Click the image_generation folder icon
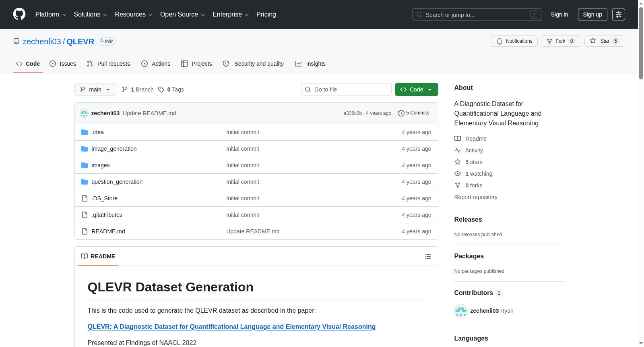 click(85, 149)
